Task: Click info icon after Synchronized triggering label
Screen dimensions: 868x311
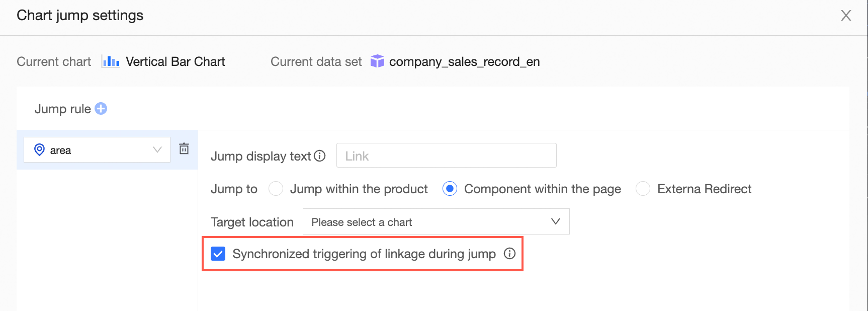Action: click(x=510, y=254)
